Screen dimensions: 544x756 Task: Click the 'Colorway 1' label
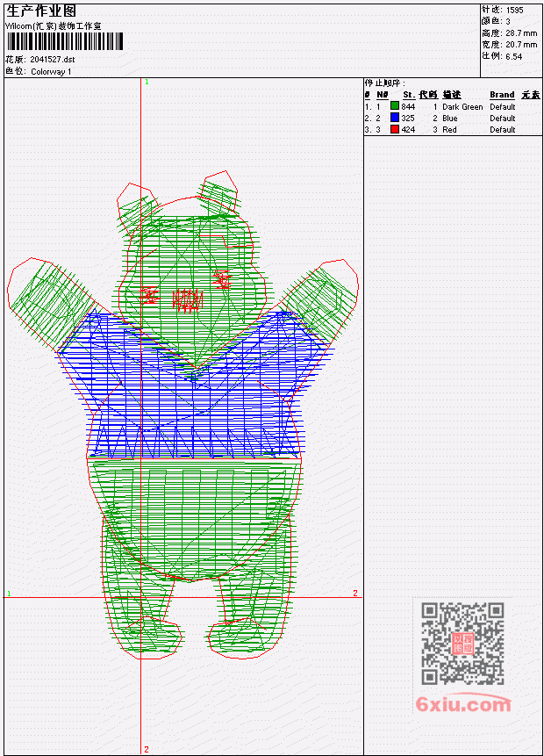[x=51, y=72]
